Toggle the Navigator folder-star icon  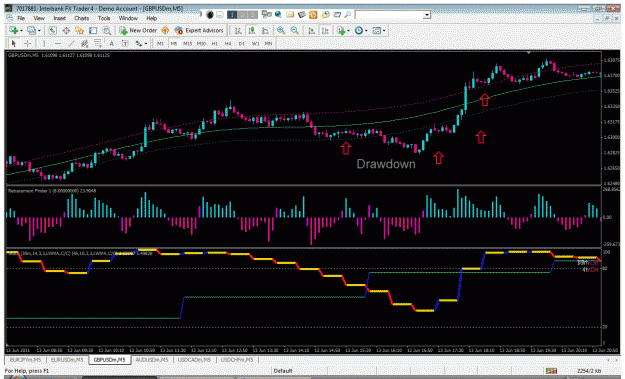tap(79, 30)
